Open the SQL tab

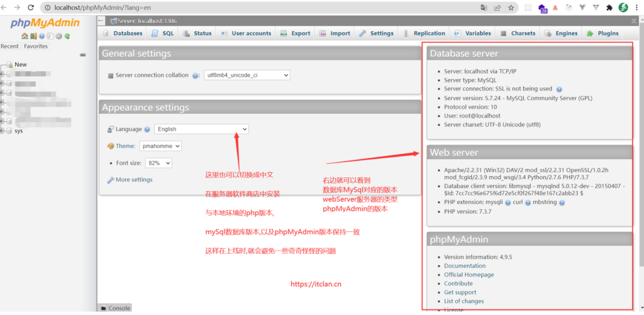(x=163, y=33)
